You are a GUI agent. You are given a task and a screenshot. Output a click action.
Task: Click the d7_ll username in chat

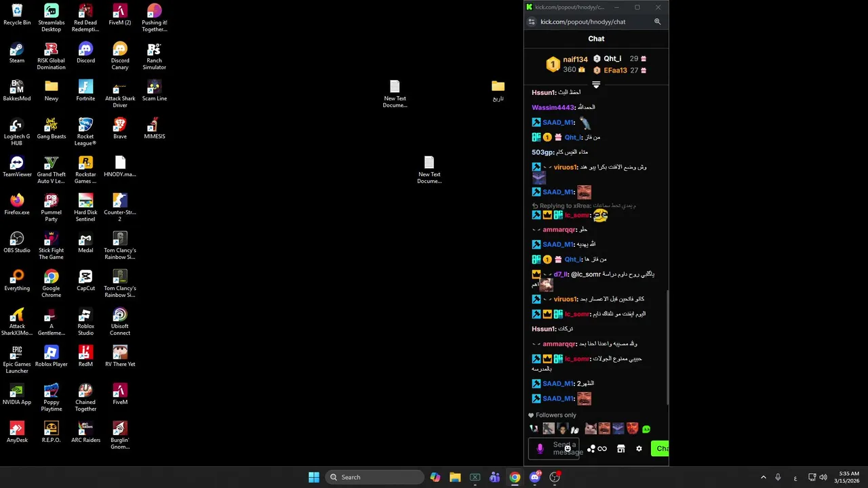pos(560,274)
